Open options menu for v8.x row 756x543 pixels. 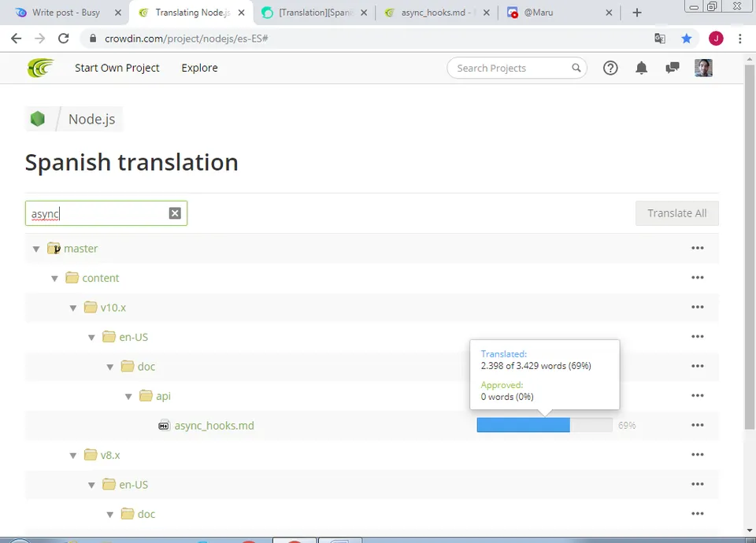(698, 454)
